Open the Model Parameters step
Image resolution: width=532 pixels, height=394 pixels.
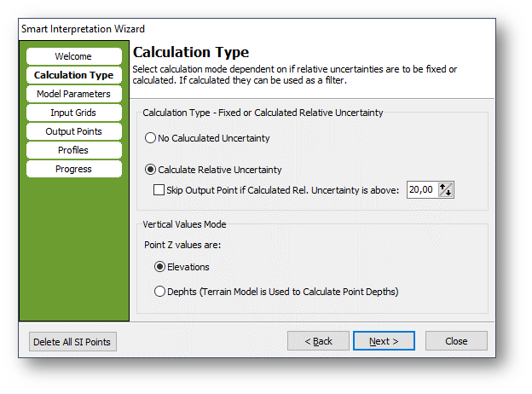[74, 94]
